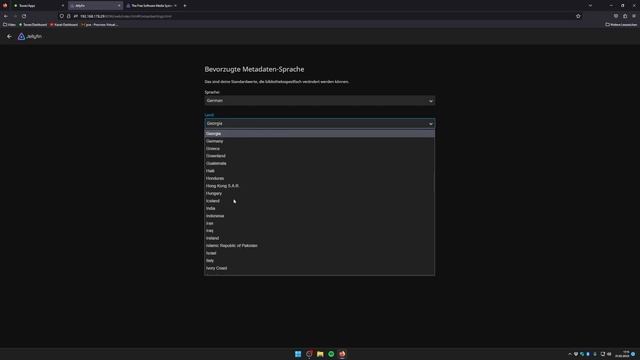Image resolution: width=640 pixels, height=360 pixels.
Task: Select Guatemala in the country list
Action: coord(320,163)
